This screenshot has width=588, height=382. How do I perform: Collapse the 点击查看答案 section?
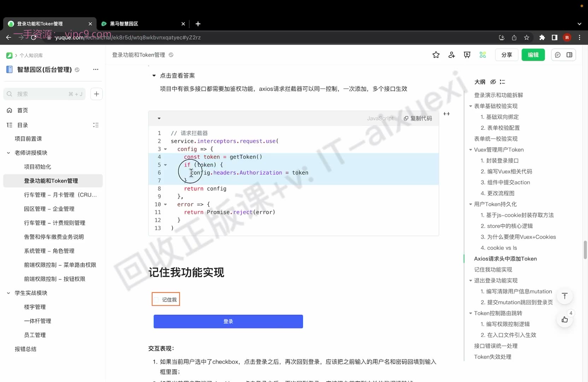coord(154,75)
